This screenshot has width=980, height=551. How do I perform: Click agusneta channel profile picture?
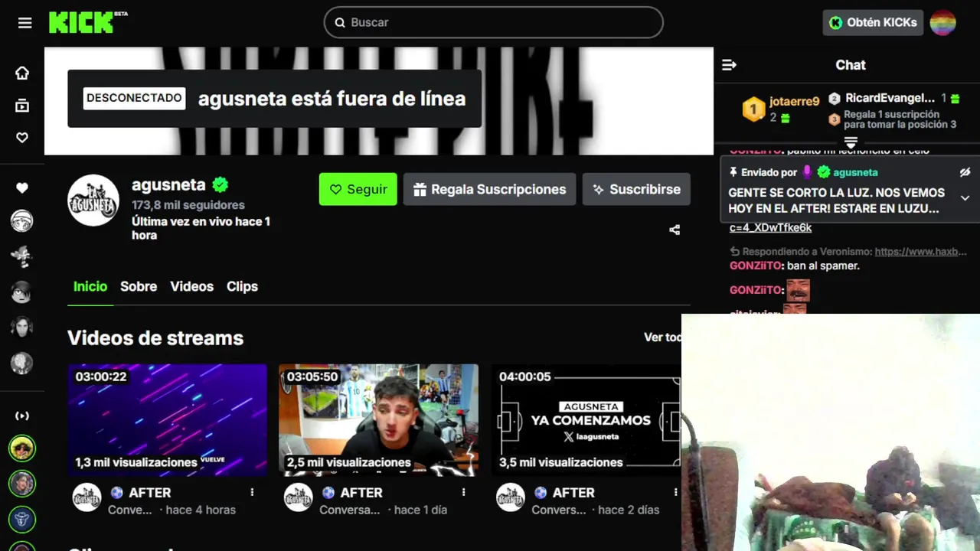(93, 201)
